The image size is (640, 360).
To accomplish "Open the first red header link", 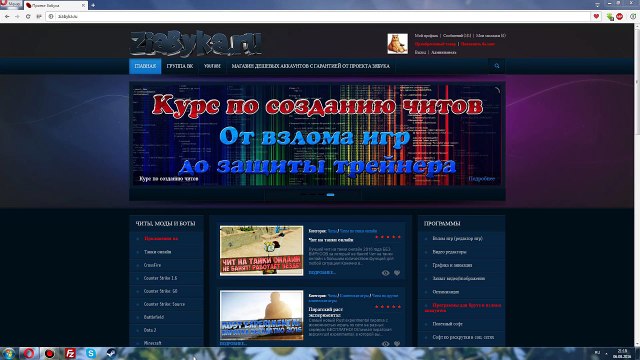I will point(435,44).
